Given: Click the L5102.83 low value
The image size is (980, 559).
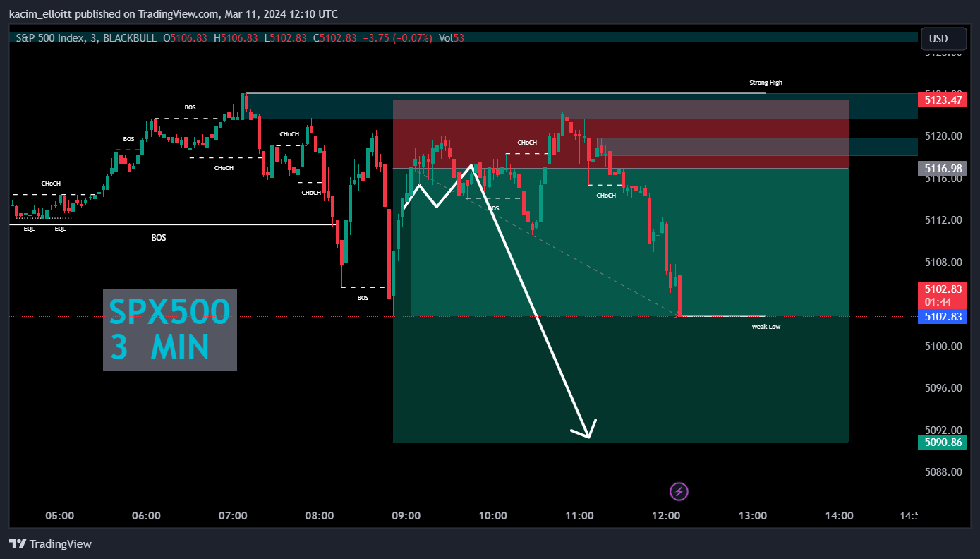Looking at the screenshot, I should point(285,38).
